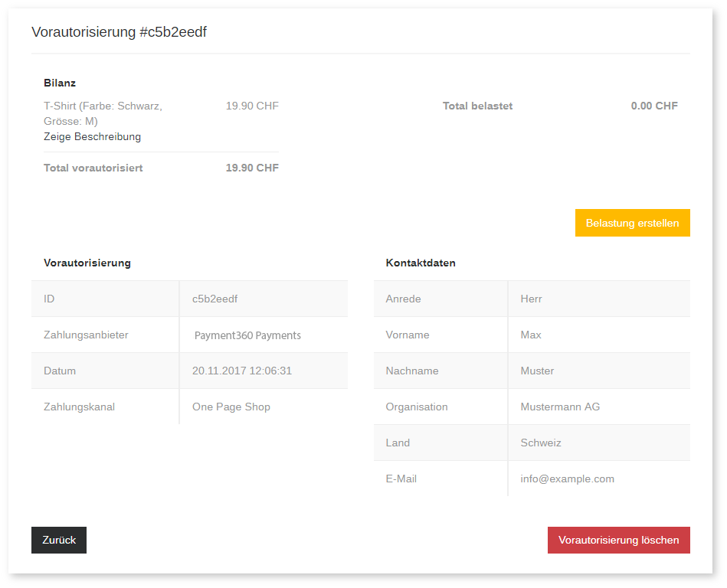Click the One Page Shop channel value

[231, 407]
